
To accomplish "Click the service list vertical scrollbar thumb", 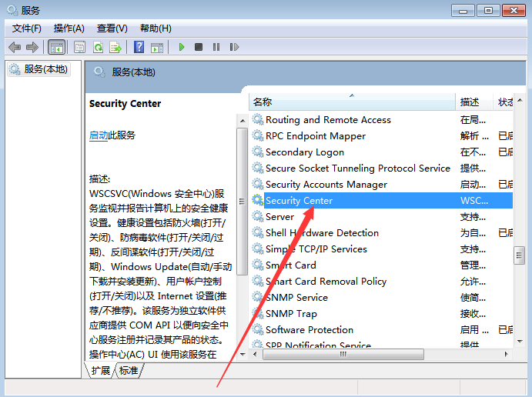I will (520, 255).
